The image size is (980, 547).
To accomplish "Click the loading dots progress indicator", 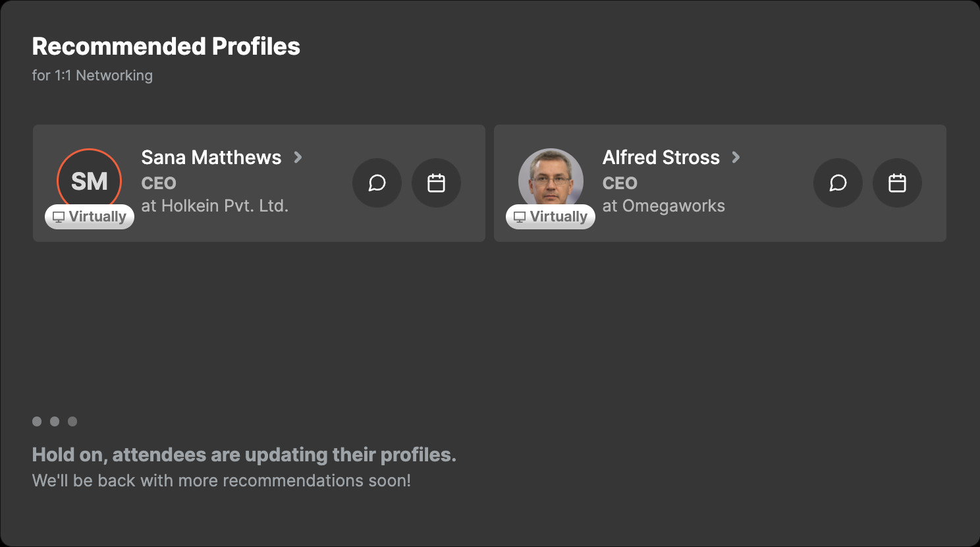I will (x=56, y=420).
